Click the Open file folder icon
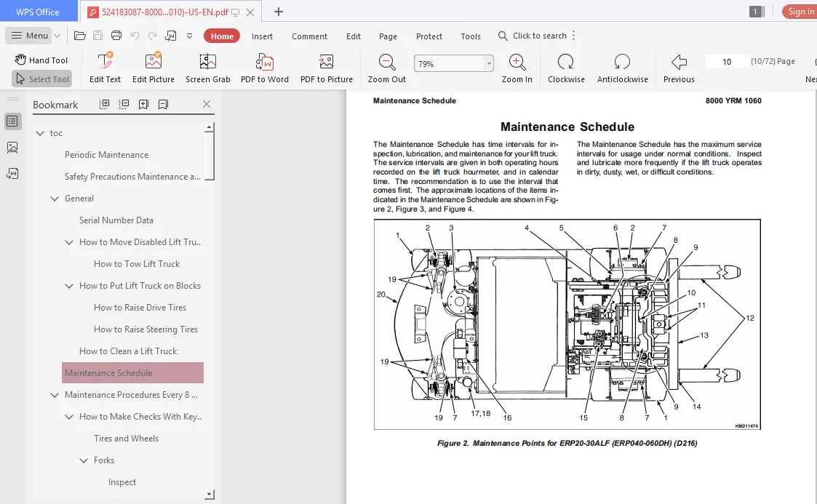Viewport: 817px width, 504px height. coord(80,36)
